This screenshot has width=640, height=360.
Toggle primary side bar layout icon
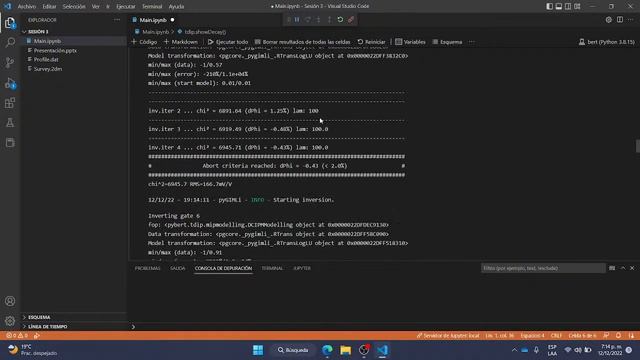click(549, 6)
